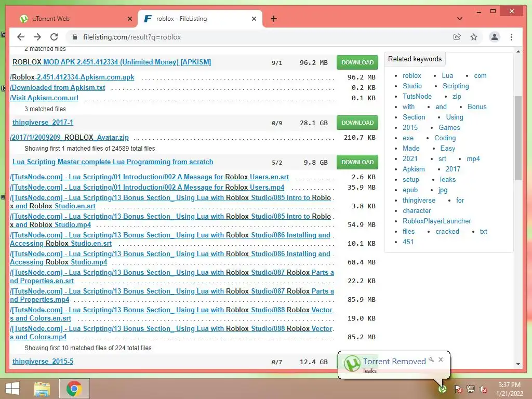The height and width of the screenshot is (399, 532).
Task: Close the Torrent Removed notification
Action: click(441, 360)
